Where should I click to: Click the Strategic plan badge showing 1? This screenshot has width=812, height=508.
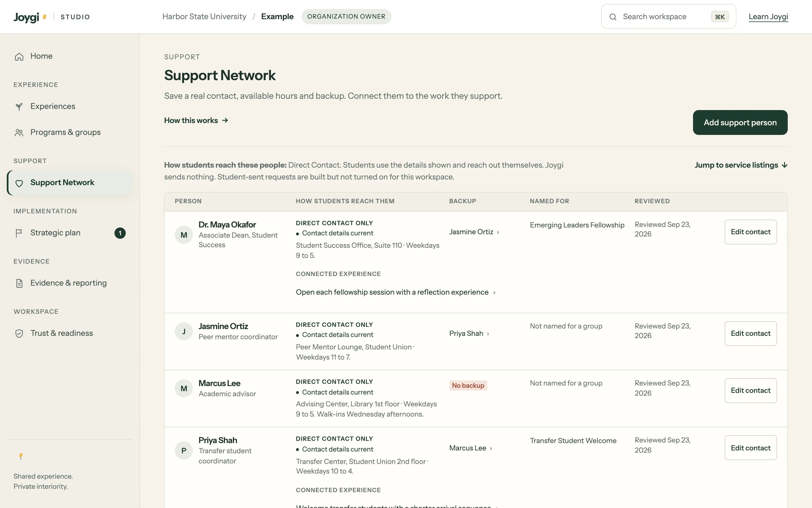click(x=120, y=233)
